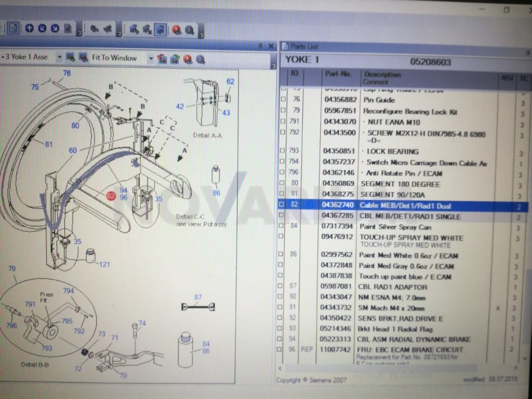Tick the checkbox for row 94 CBL ASM RADIAL DYNAMIC BRAKE
The width and height of the screenshot is (532, 399).
click(280, 339)
